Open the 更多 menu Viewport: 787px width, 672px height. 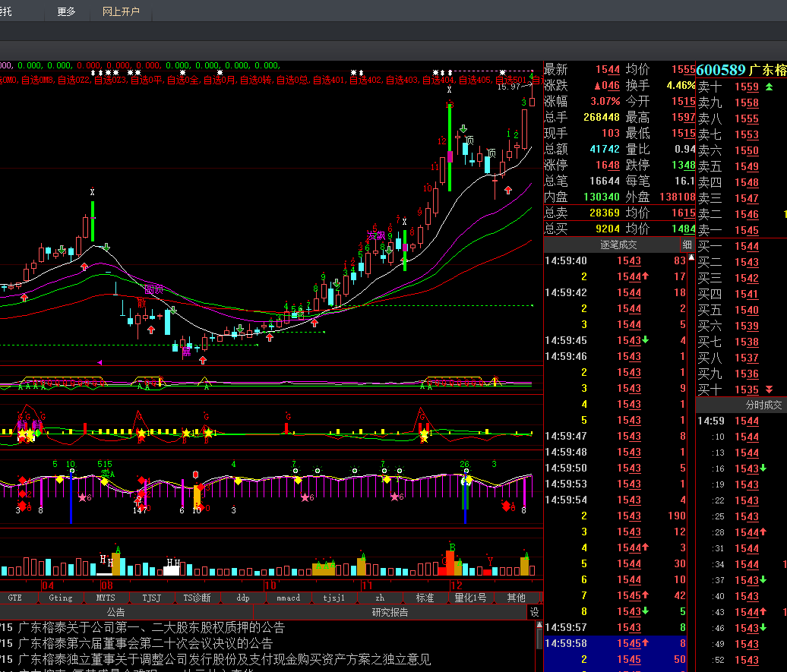tap(66, 11)
